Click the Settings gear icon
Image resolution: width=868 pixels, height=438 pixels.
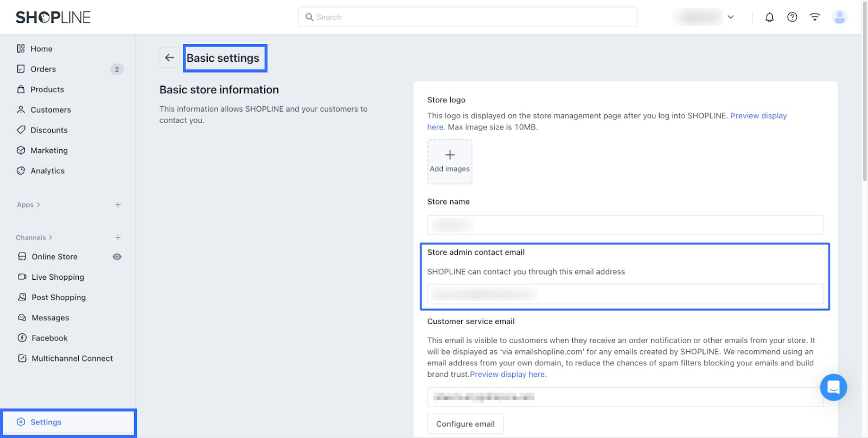pyautogui.click(x=21, y=422)
